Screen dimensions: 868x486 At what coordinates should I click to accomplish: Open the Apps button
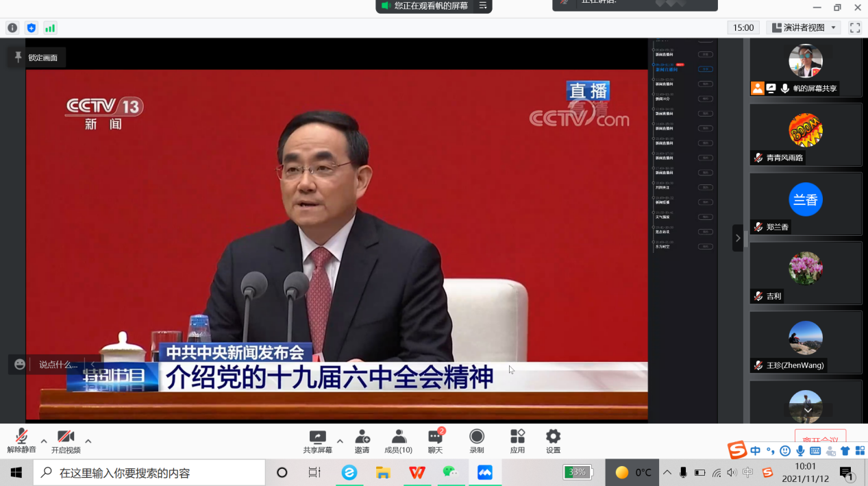click(517, 441)
